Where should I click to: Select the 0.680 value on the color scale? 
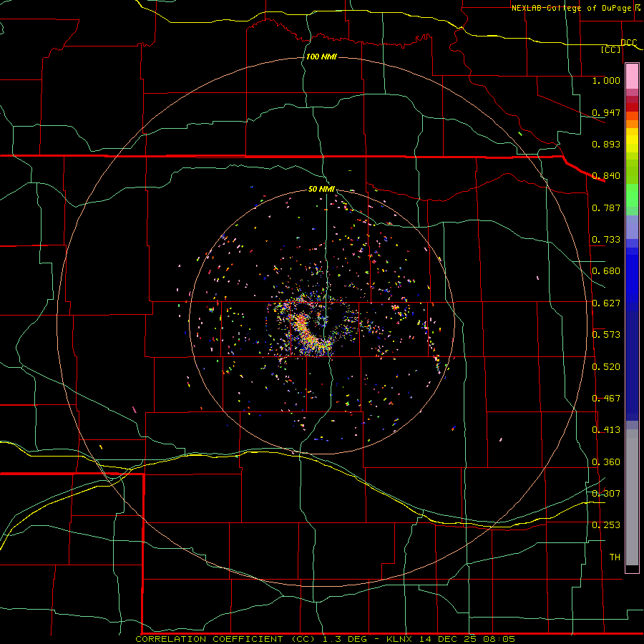606,271
